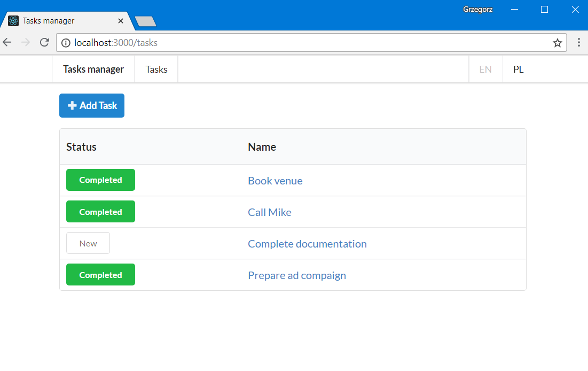The height and width of the screenshot is (371, 588).
Task: Click the React favicon on the tab
Action: click(13, 21)
